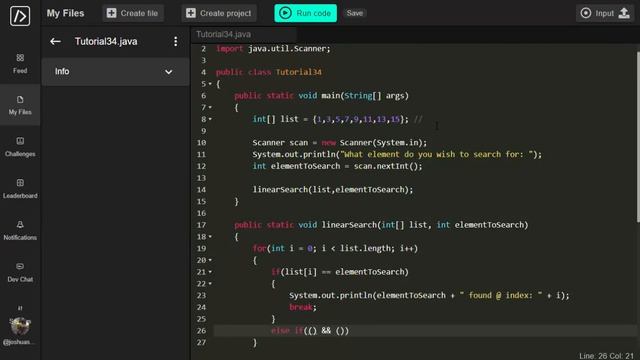
Task: Click the 'import java.util.Scanner;' code line
Action: pos(273,49)
